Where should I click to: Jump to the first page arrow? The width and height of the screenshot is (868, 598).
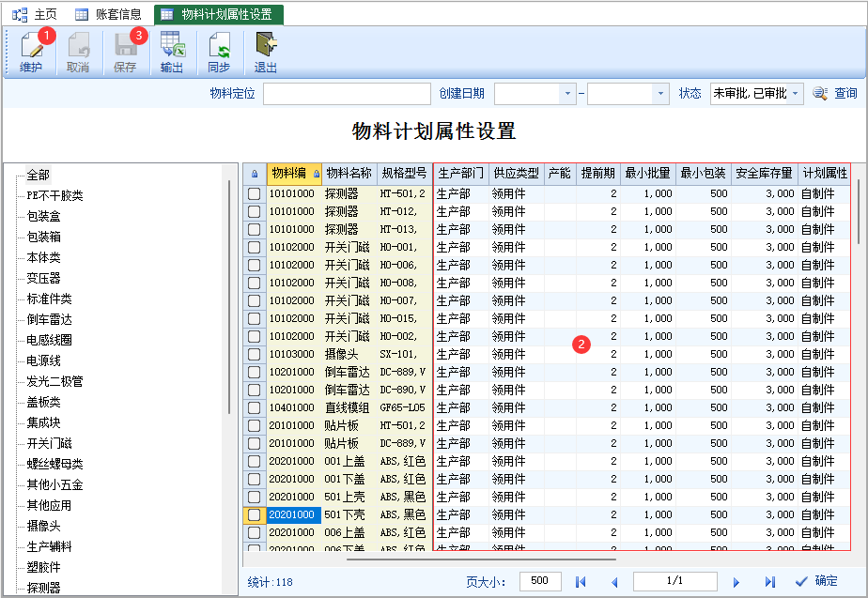pyautogui.click(x=581, y=582)
